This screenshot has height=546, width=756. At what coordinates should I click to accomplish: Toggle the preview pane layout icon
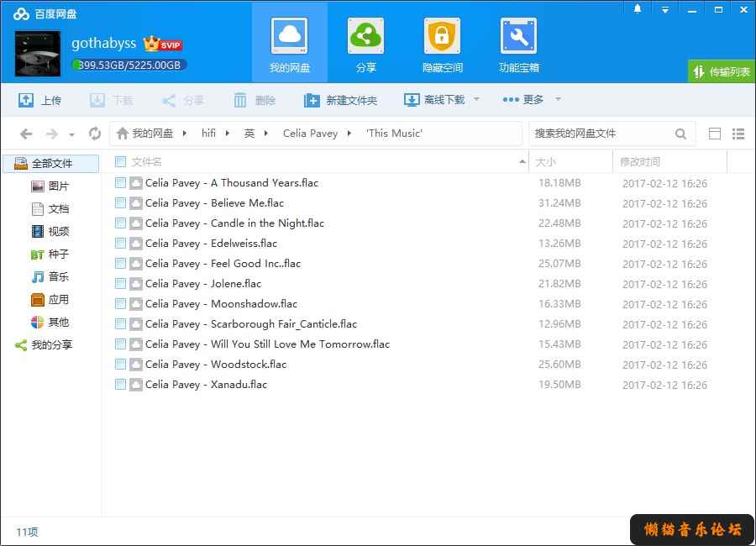pos(715,134)
